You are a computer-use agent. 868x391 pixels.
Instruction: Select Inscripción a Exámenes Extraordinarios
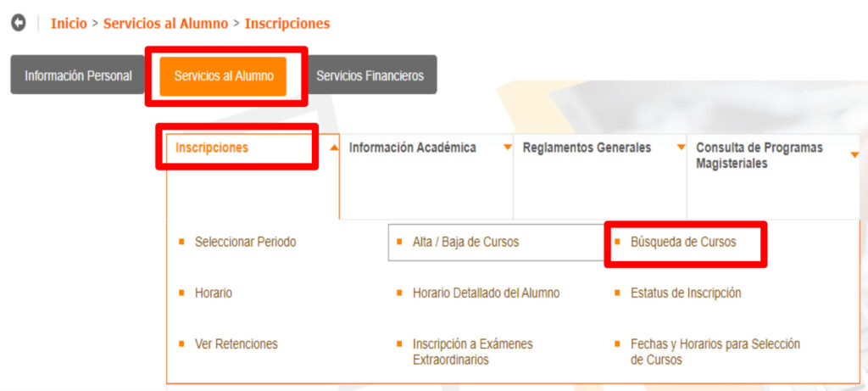pos(472,352)
